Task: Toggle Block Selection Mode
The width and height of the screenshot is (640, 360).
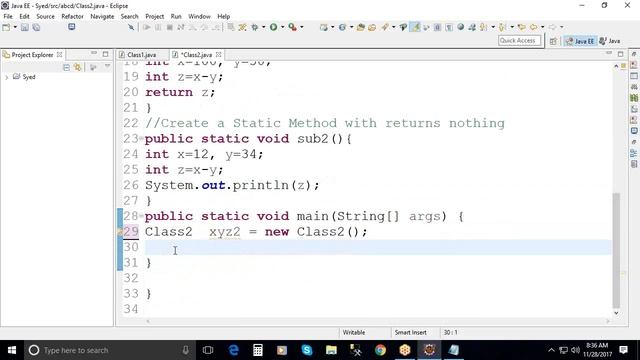Action: 438,27
